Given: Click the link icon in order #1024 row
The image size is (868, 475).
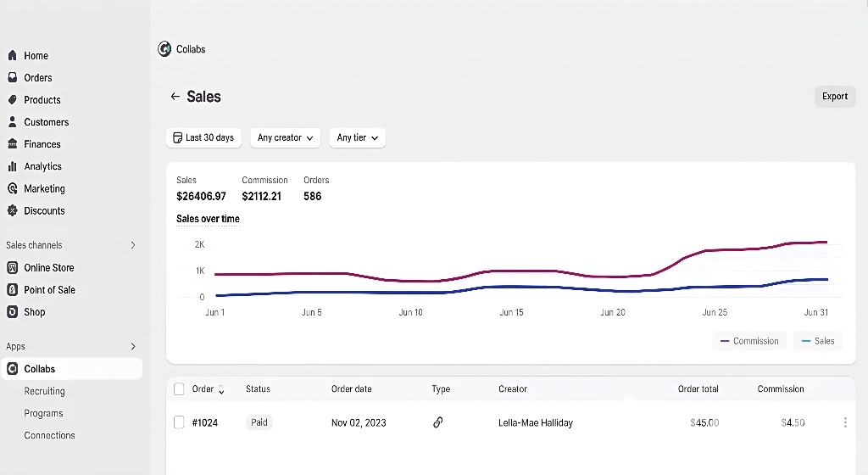Looking at the screenshot, I should coord(438,422).
